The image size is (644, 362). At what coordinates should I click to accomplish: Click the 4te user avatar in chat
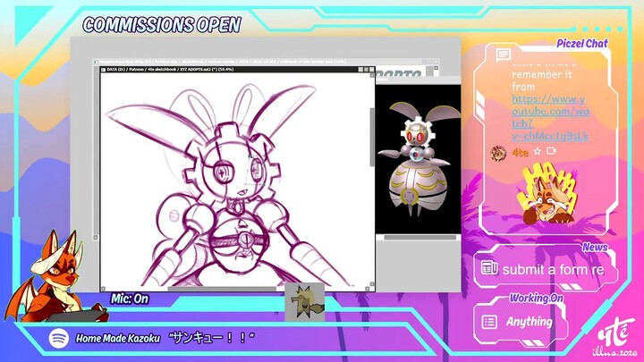pos(498,153)
